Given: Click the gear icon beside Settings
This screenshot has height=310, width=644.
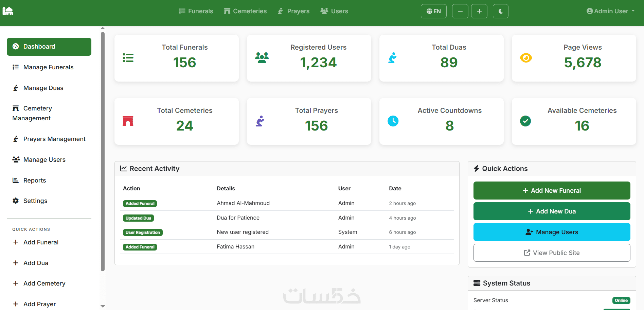Looking at the screenshot, I should click(16, 201).
